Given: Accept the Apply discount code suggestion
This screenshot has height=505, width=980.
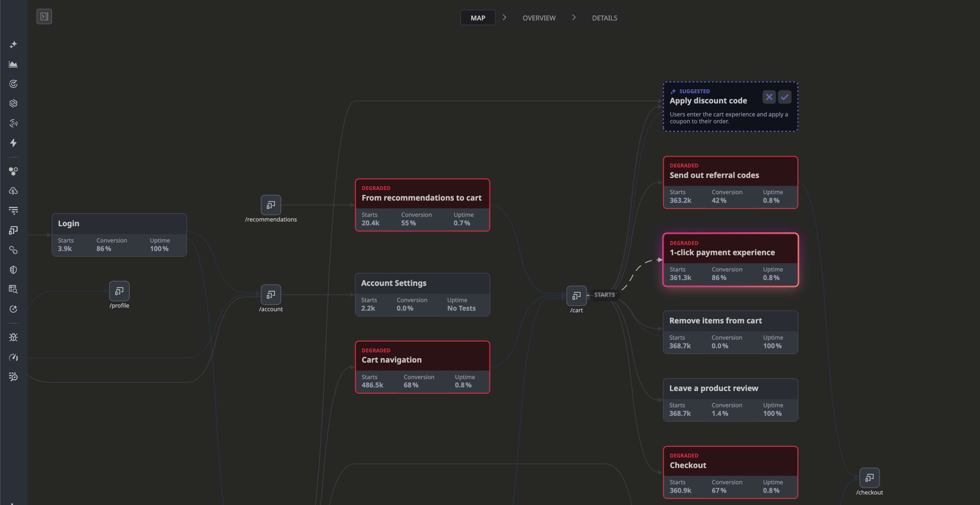Looking at the screenshot, I should pyautogui.click(x=784, y=97).
